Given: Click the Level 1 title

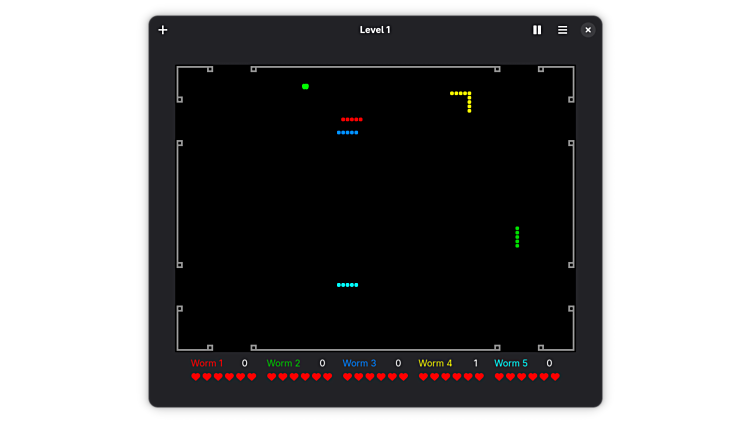Looking at the screenshot, I should tap(375, 30).
